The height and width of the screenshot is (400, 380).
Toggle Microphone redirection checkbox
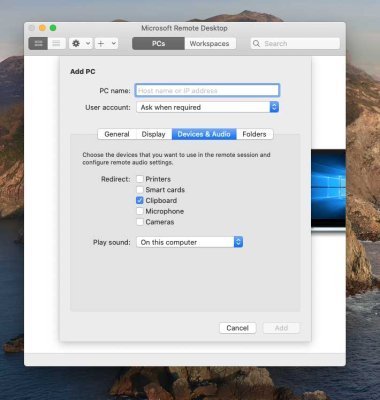[140, 211]
